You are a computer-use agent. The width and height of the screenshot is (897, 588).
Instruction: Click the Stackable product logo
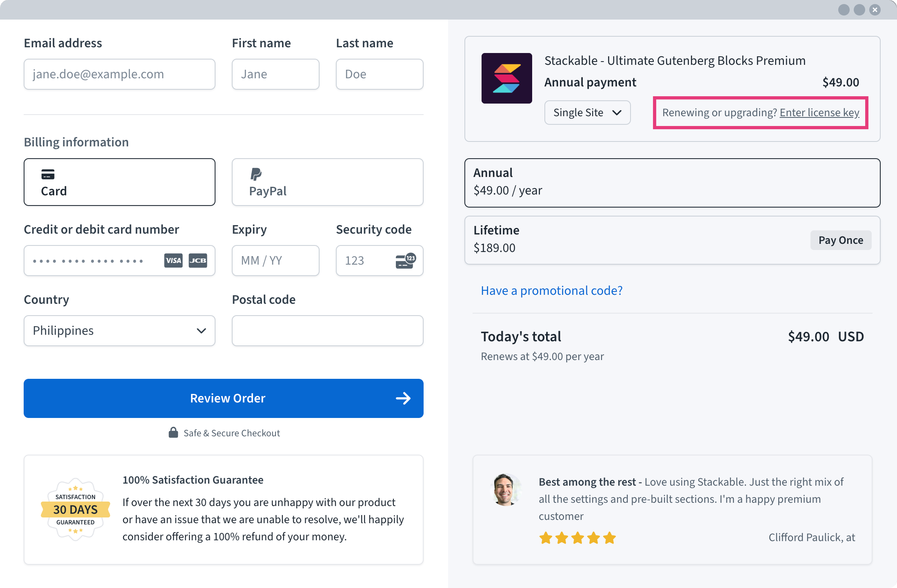[506, 78]
